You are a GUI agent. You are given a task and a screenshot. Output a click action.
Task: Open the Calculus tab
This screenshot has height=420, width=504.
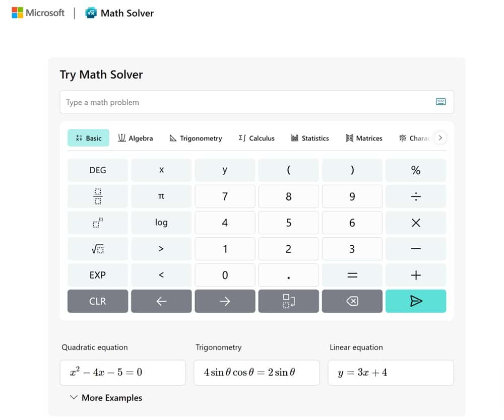(x=257, y=138)
